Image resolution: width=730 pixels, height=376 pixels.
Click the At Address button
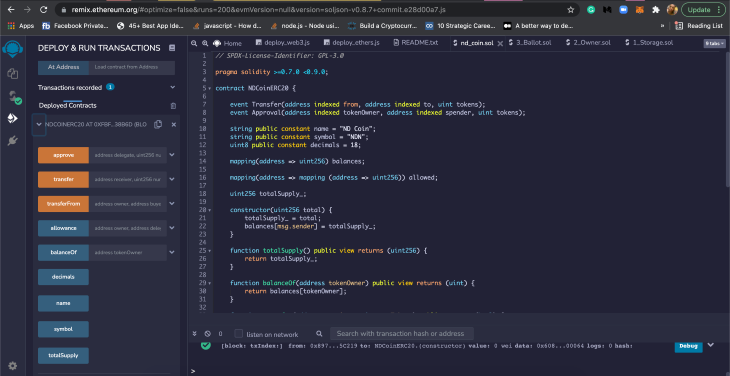click(63, 67)
